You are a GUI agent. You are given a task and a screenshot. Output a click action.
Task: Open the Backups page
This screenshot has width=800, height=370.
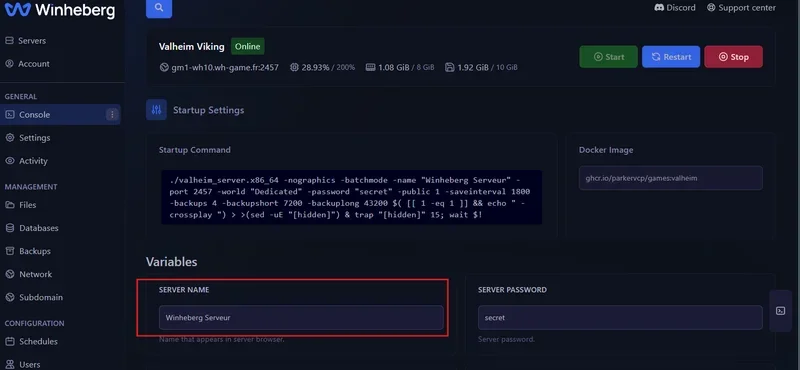(35, 251)
